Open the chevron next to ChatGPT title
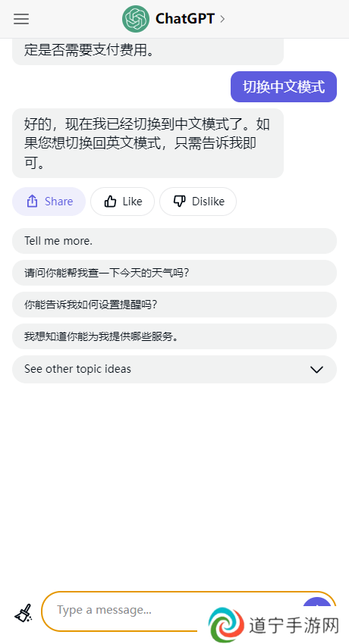Viewport: 349px width, 644px height. 222,19
